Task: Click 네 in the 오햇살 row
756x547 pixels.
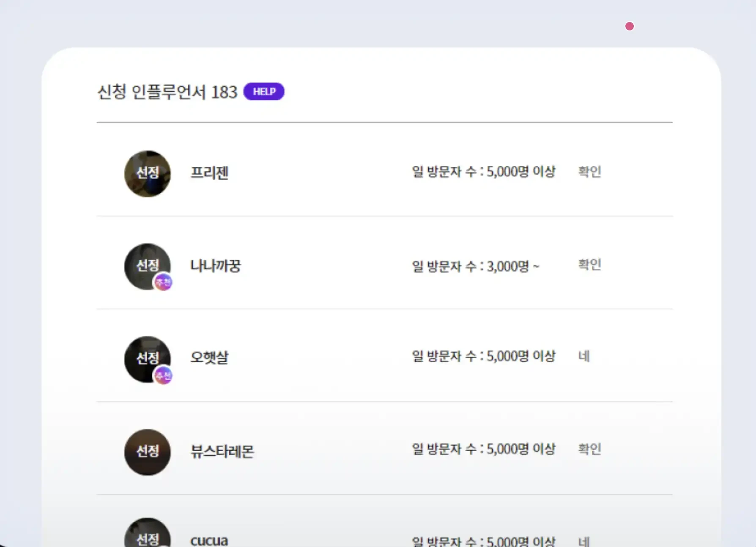Action: 584,356
